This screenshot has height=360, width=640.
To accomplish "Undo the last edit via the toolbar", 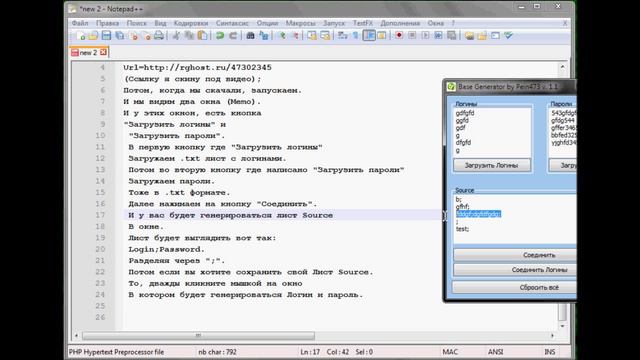I will tap(220, 36).
